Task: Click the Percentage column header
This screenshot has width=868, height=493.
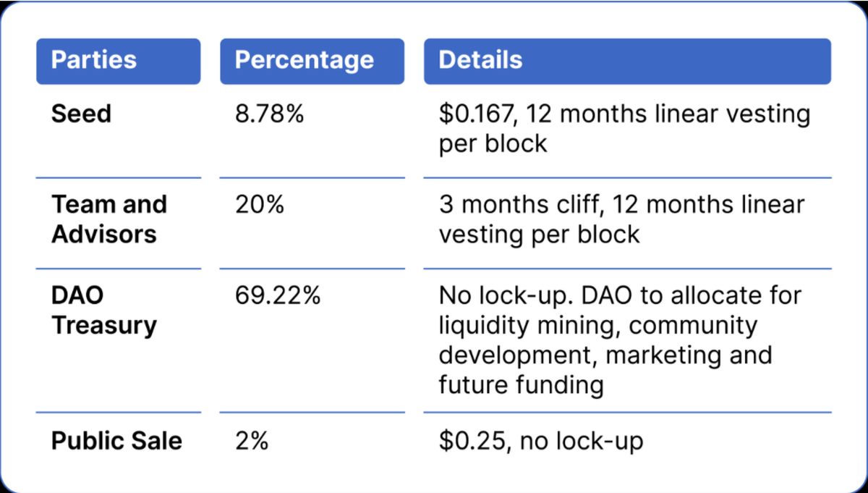Action: point(304,60)
